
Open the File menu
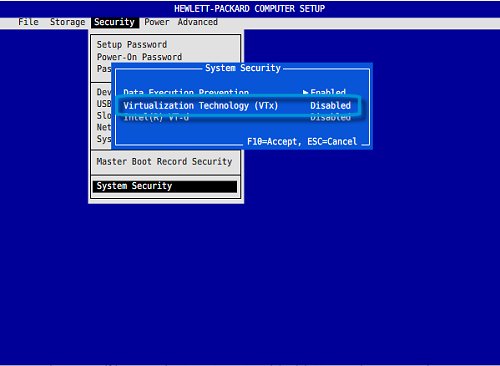28,22
